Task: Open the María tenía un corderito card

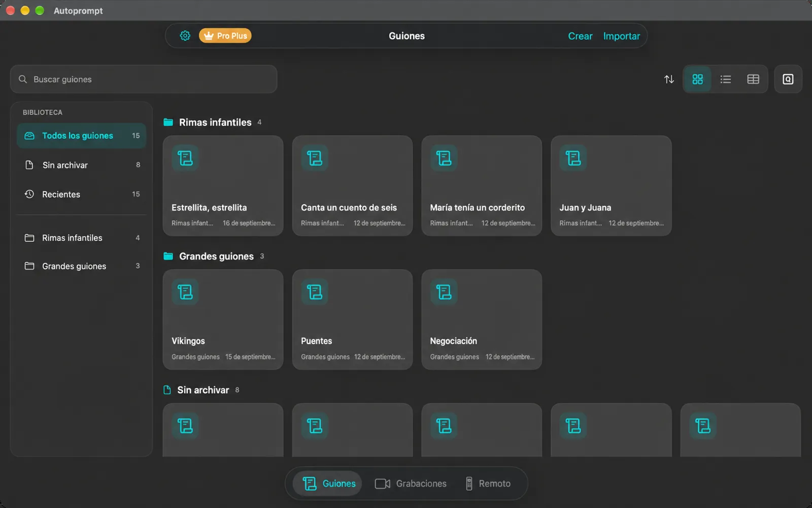Action: 482,185
